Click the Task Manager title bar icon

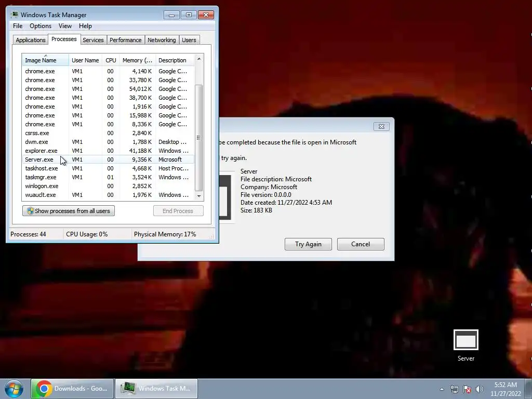pyautogui.click(x=15, y=15)
